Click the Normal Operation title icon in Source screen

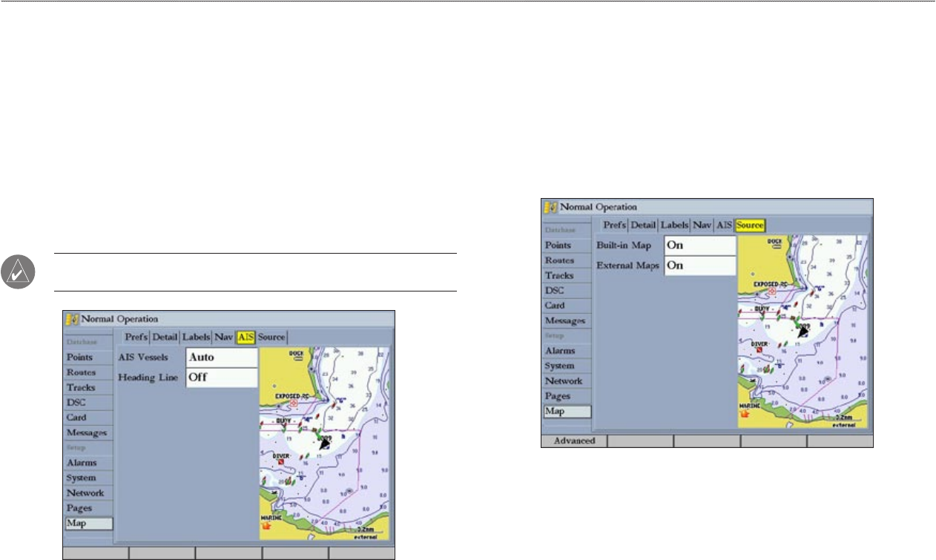[550, 208]
